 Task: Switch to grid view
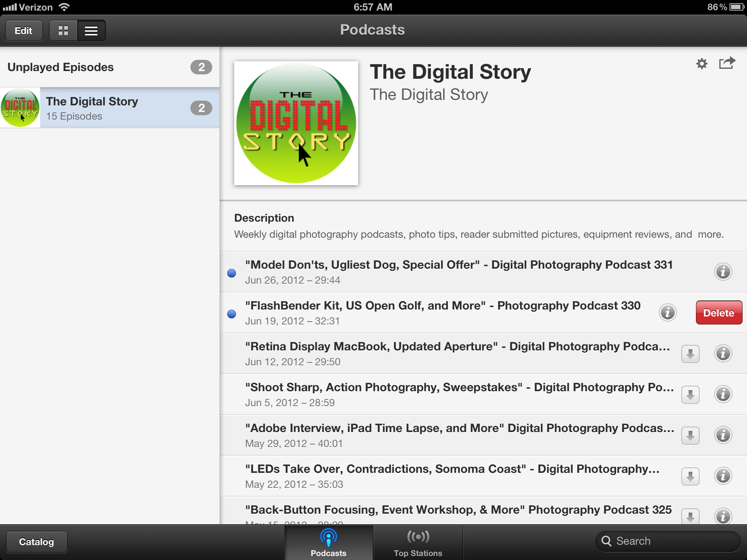click(63, 31)
